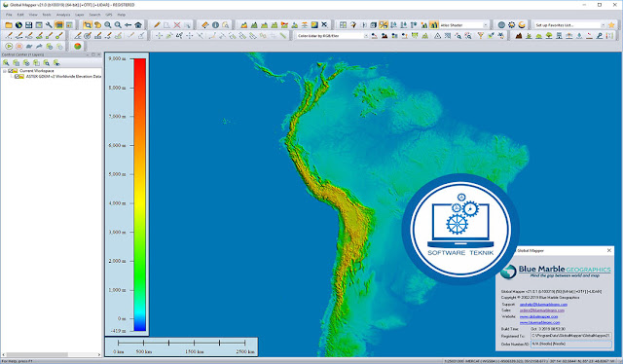The height and width of the screenshot is (364, 623).
Task: Click the elevation legend color ramp
Action: 140,195
